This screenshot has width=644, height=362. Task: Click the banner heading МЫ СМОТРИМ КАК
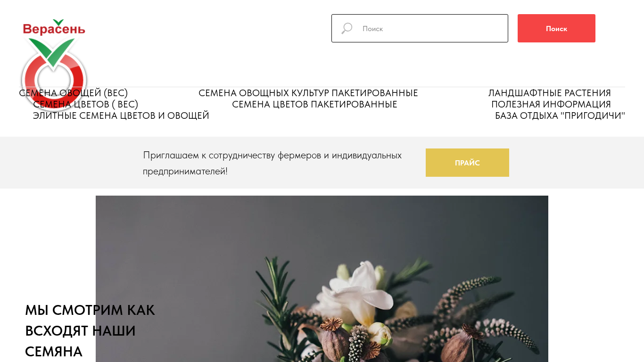pos(90,310)
